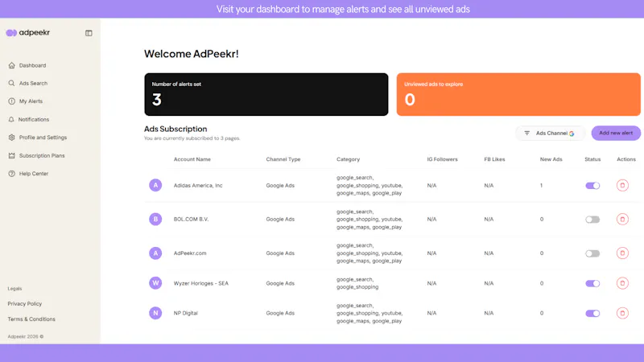Click the BOL.COM avatar letter B
Viewport: 644px width, 362px height.
click(x=155, y=219)
